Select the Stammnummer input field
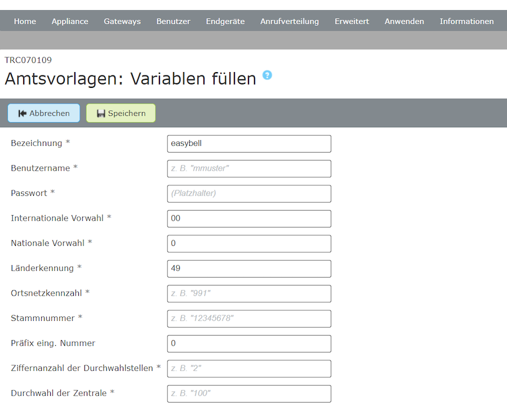This screenshot has width=507, height=420. 249,319
